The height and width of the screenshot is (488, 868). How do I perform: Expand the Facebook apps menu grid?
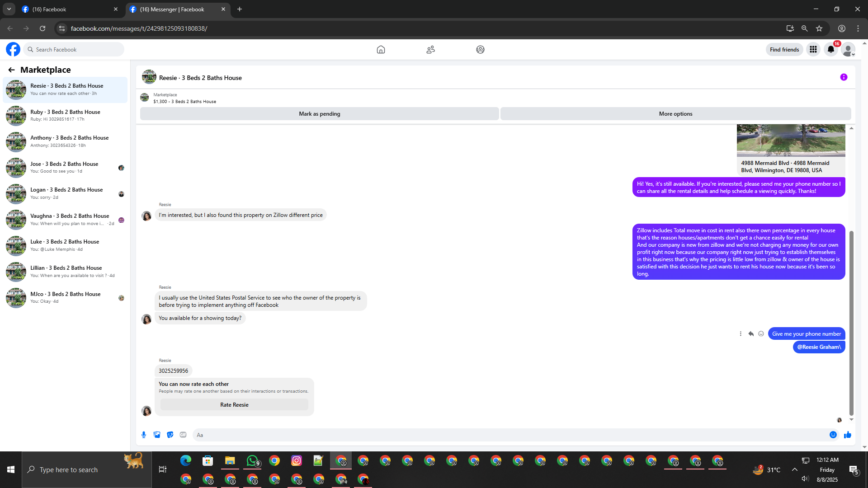click(x=813, y=50)
